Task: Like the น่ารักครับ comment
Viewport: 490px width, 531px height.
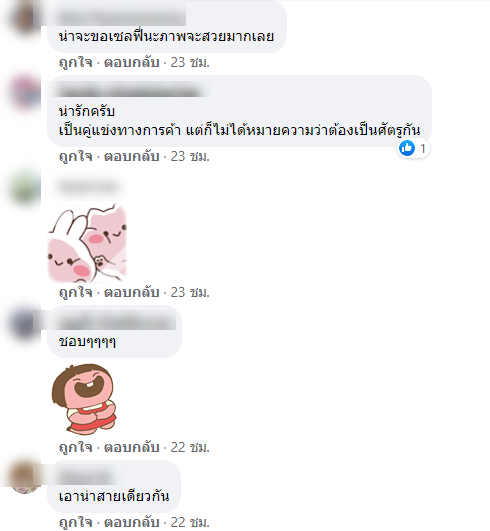Action: [76, 157]
